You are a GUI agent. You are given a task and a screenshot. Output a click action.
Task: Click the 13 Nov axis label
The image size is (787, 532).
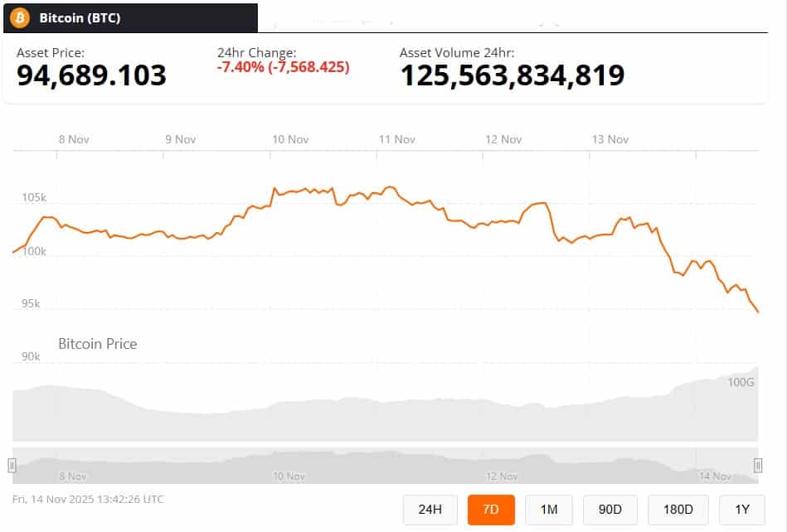click(x=610, y=139)
